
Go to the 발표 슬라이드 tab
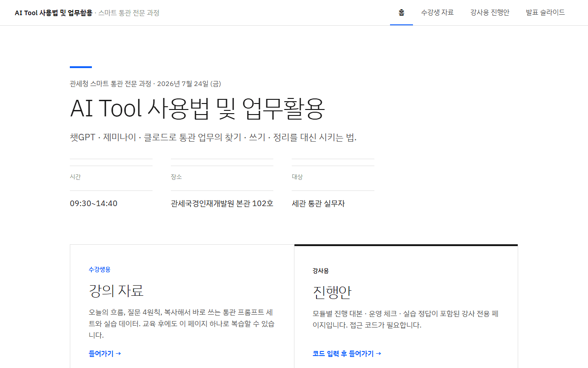[545, 12]
